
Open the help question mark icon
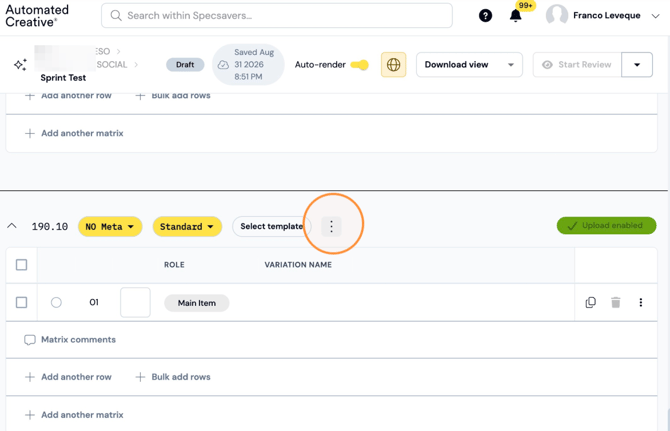[x=485, y=16]
